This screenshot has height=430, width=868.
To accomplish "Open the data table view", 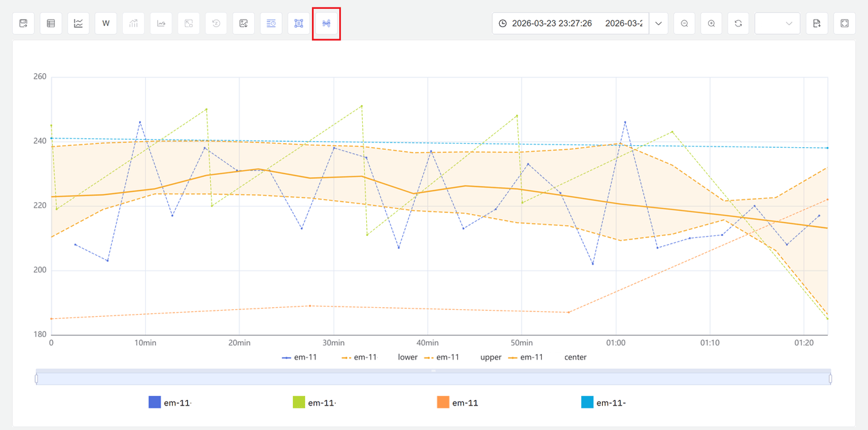I will click(51, 24).
